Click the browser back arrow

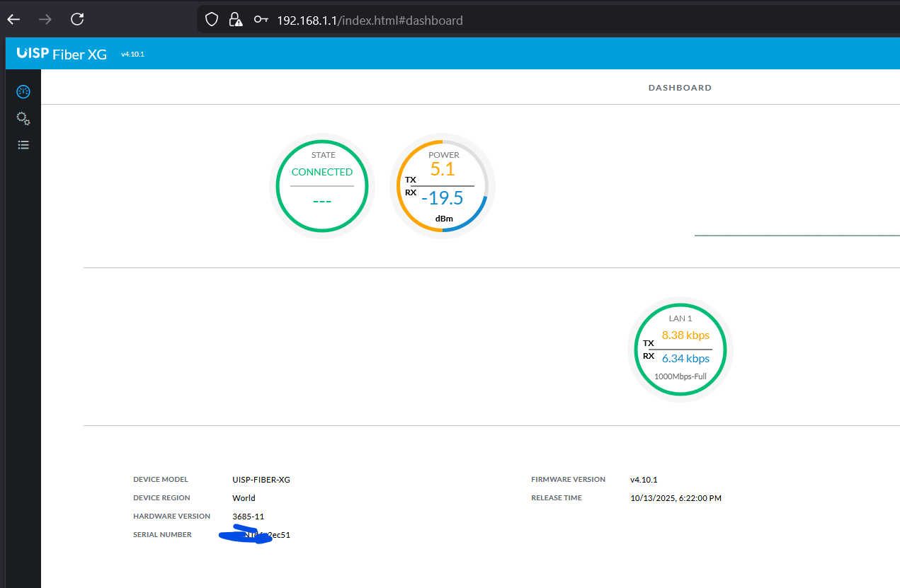[x=13, y=20]
